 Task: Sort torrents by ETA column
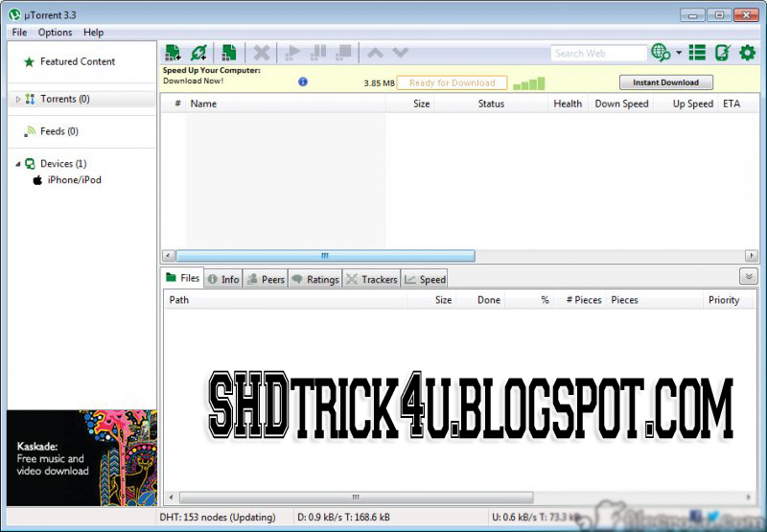tap(732, 104)
